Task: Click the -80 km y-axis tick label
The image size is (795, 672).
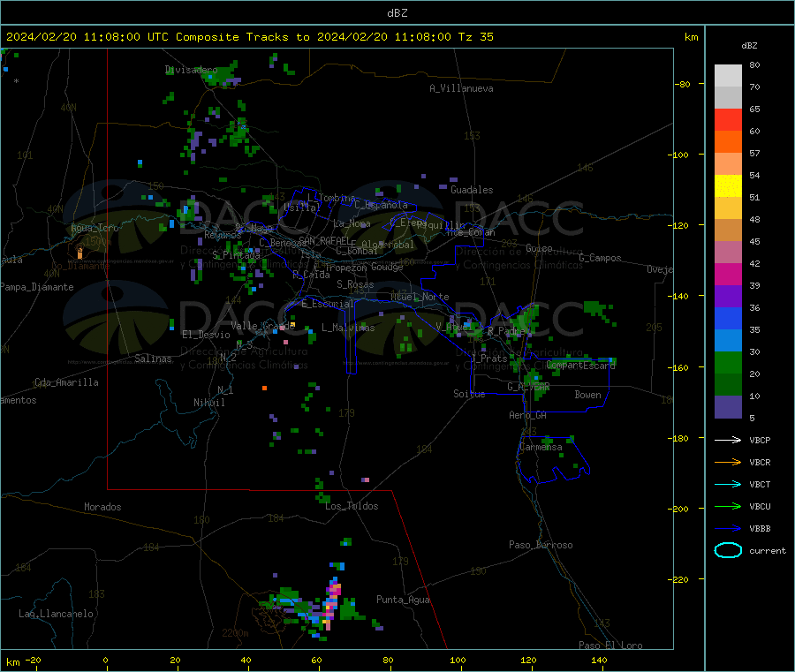Action: coord(681,84)
